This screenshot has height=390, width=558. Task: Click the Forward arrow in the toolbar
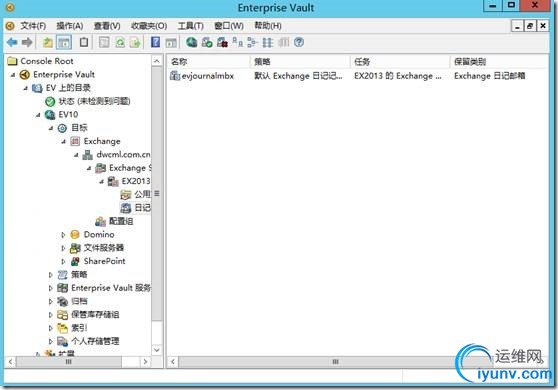(27, 43)
